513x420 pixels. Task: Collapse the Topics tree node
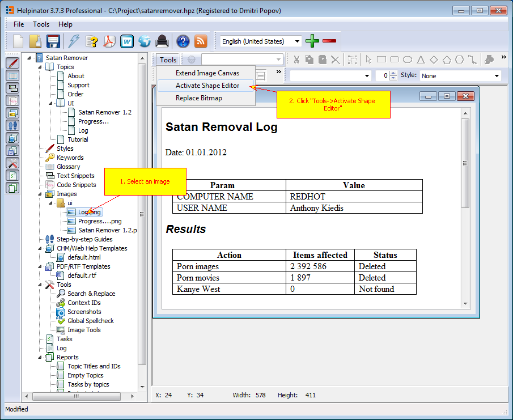coord(40,67)
